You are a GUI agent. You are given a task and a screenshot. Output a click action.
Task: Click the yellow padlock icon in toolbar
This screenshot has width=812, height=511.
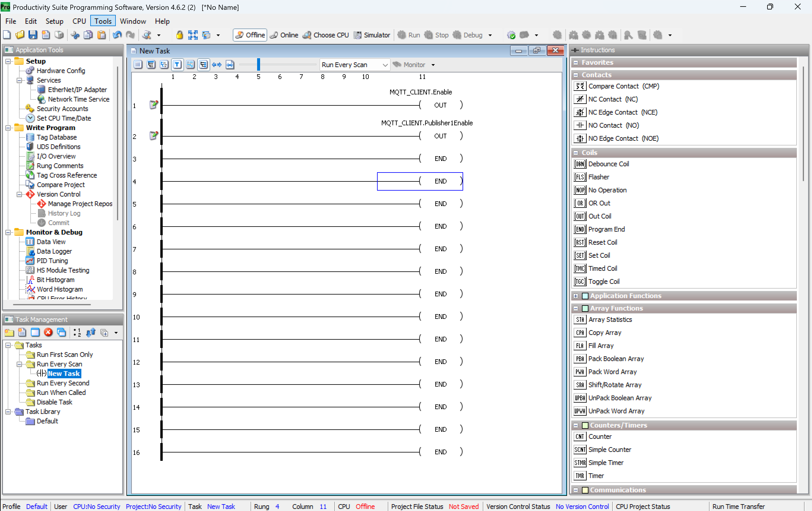[x=179, y=35]
